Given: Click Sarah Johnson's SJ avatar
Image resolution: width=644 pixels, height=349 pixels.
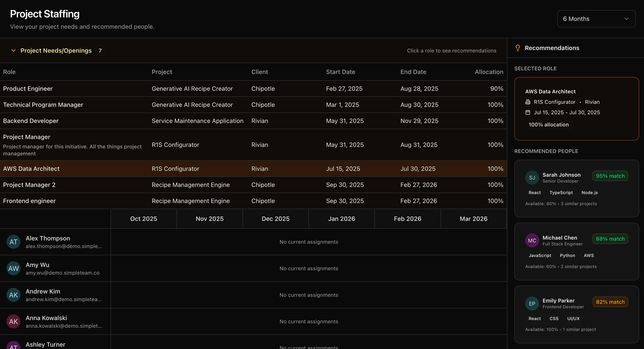Looking at the screenshot, I should [532, 178].
